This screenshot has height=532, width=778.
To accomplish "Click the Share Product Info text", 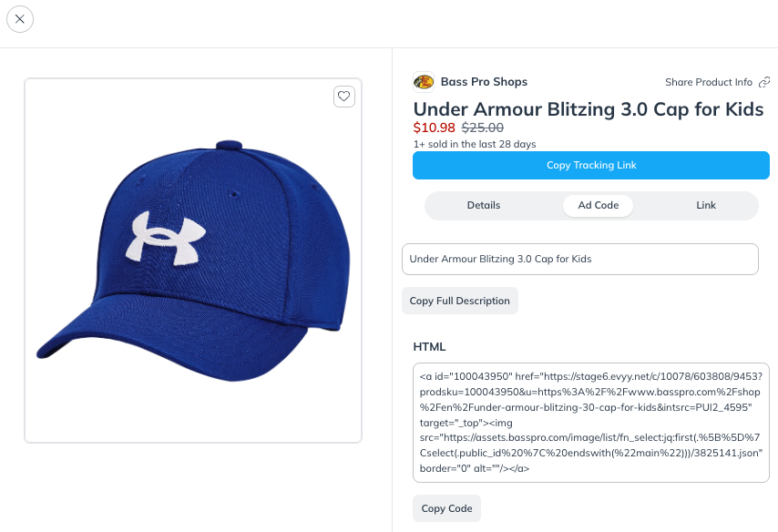I will pyautogui.click(x=711, y=81).
